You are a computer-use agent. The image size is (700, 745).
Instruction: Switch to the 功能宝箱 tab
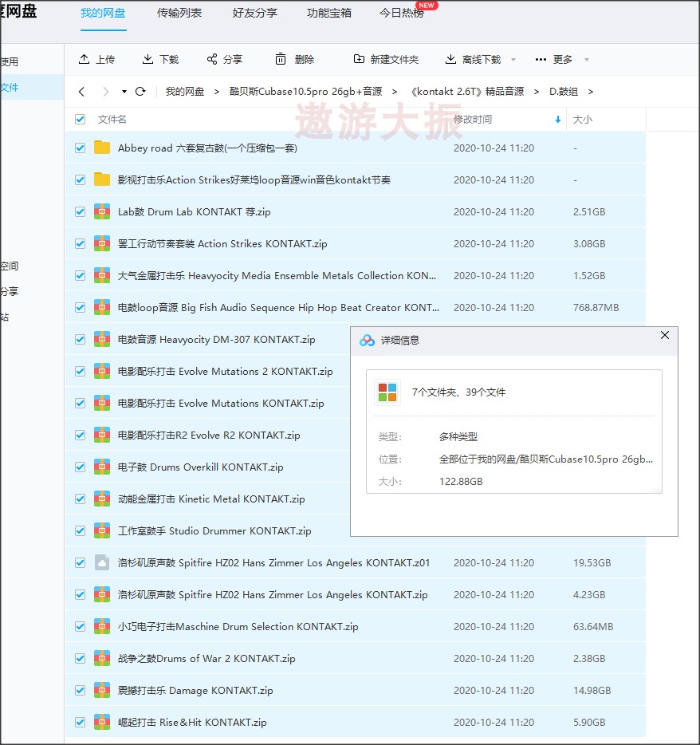click(x=329, y=13)
